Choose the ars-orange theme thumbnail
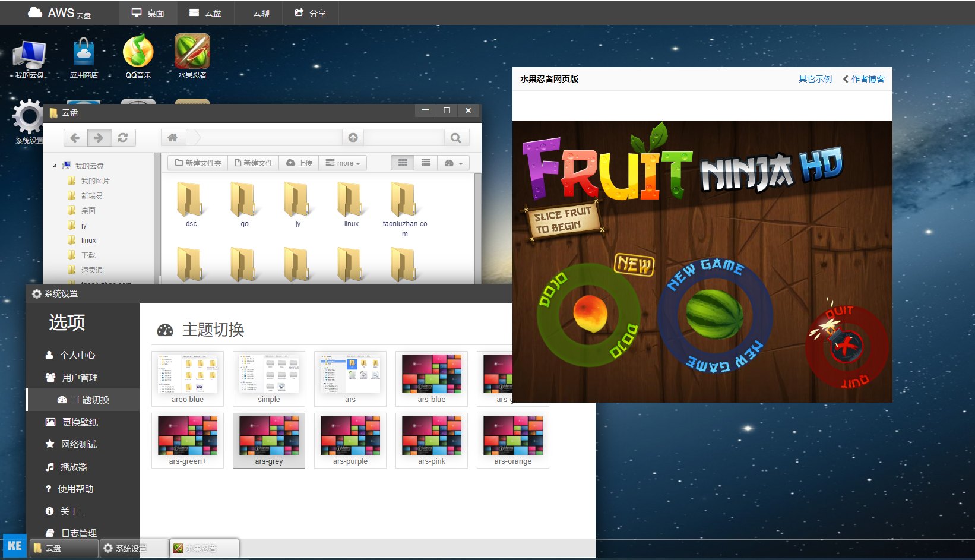This screenshot has width=975, height=560. pyautogui.click(x=513, y=441)
